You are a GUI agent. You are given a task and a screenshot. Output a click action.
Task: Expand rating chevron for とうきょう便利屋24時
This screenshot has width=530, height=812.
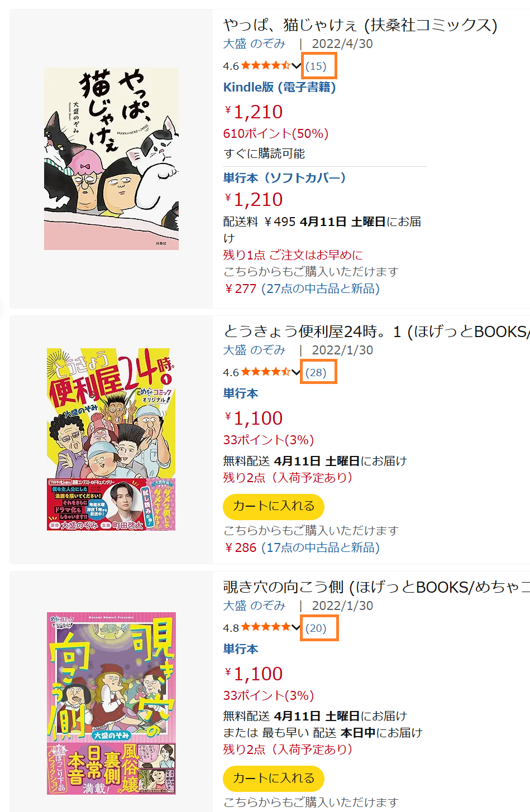click(x=297, y=373)
